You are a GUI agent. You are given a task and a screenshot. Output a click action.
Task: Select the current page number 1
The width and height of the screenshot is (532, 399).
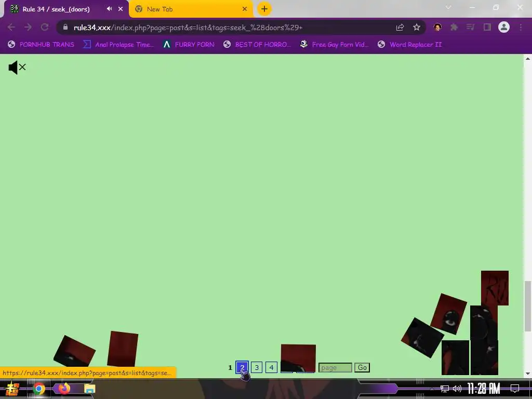click(x=230, y=367)
